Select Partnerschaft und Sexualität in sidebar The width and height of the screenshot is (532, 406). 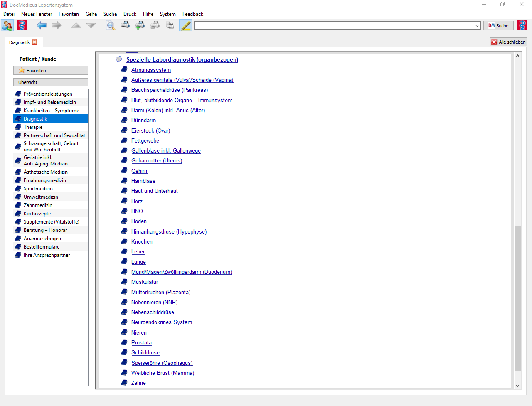tap(51, 135)
